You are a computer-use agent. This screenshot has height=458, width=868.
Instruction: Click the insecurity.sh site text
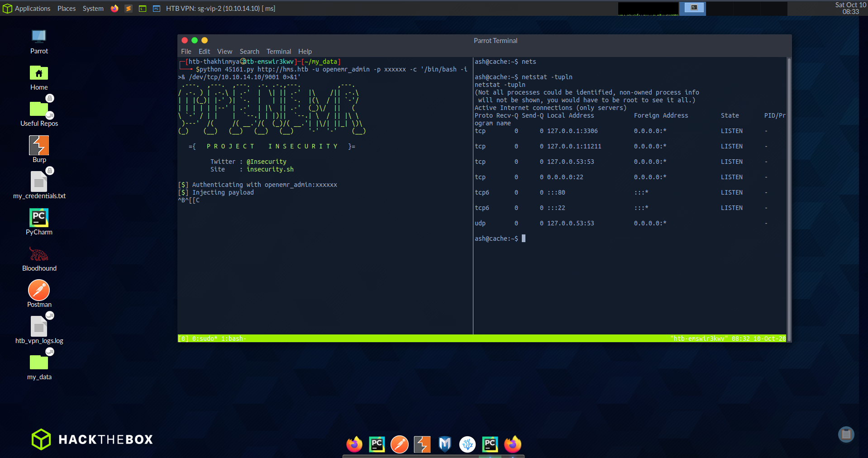coord(270,169)
